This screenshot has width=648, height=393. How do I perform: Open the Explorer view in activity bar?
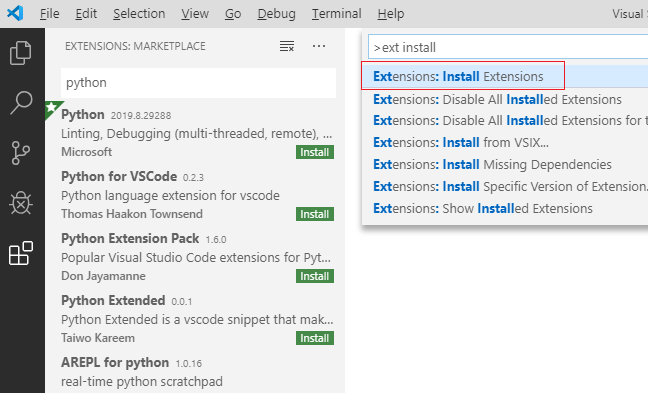pos(21,53)
